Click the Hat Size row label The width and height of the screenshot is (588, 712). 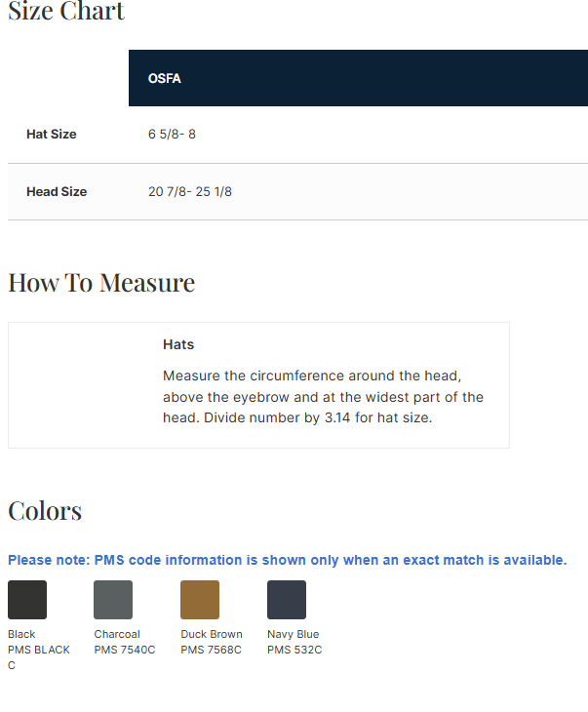(x=51, y=135)
